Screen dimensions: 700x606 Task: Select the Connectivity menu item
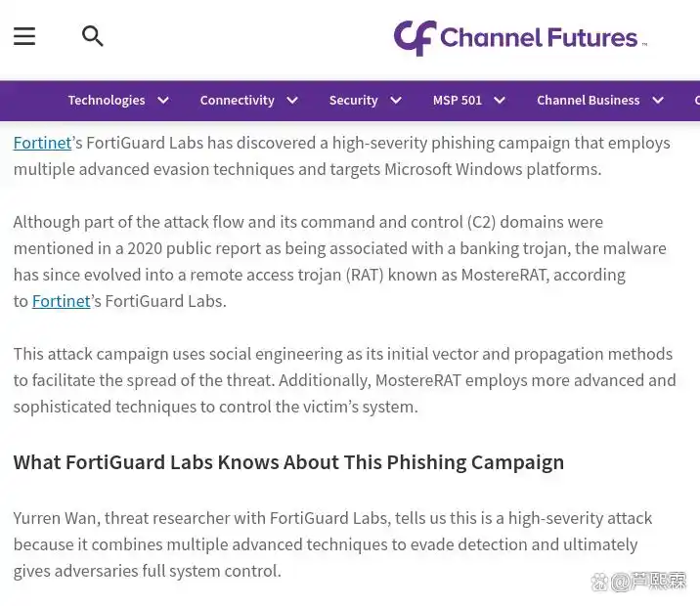click(237, 101)
